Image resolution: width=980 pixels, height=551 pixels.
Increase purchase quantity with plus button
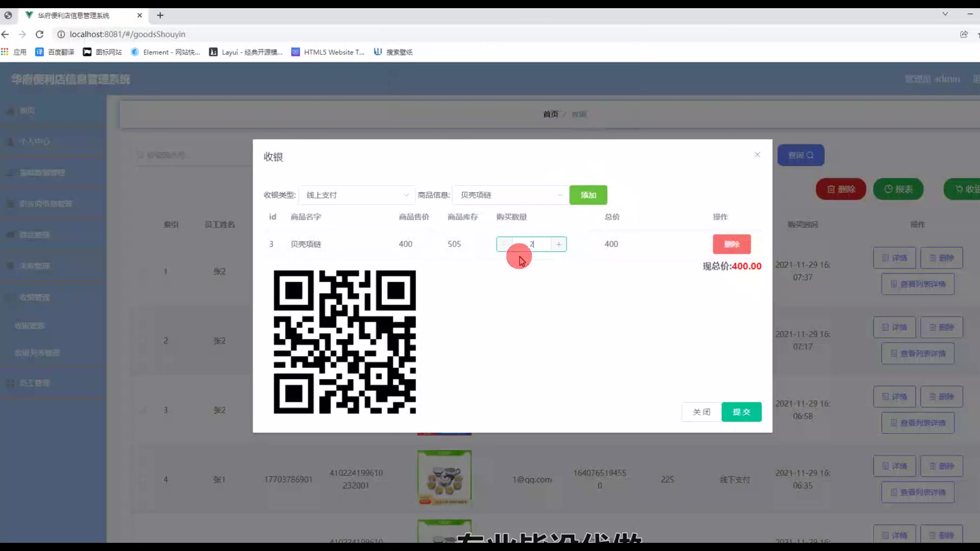click(559, 244)
